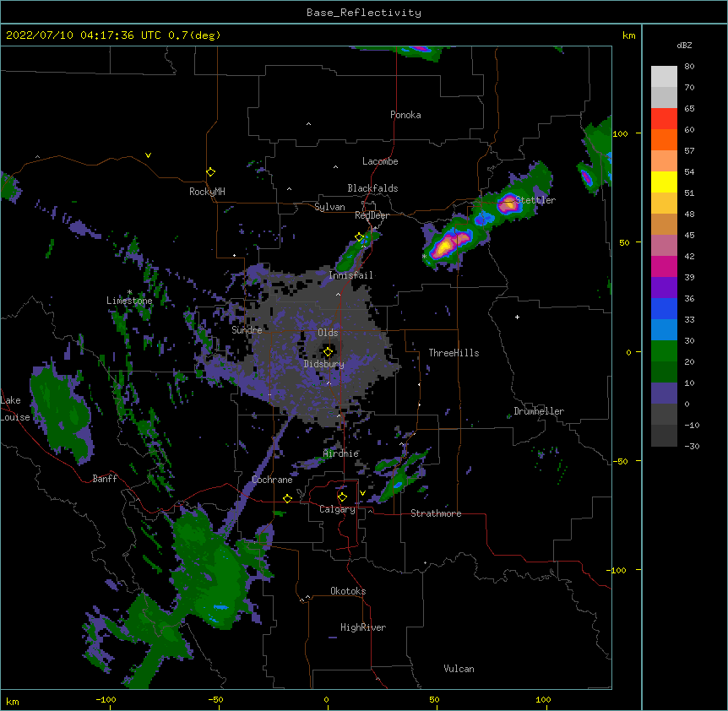Select the light gray 80-70 dBZ legend swatch

tap(664, 77)
